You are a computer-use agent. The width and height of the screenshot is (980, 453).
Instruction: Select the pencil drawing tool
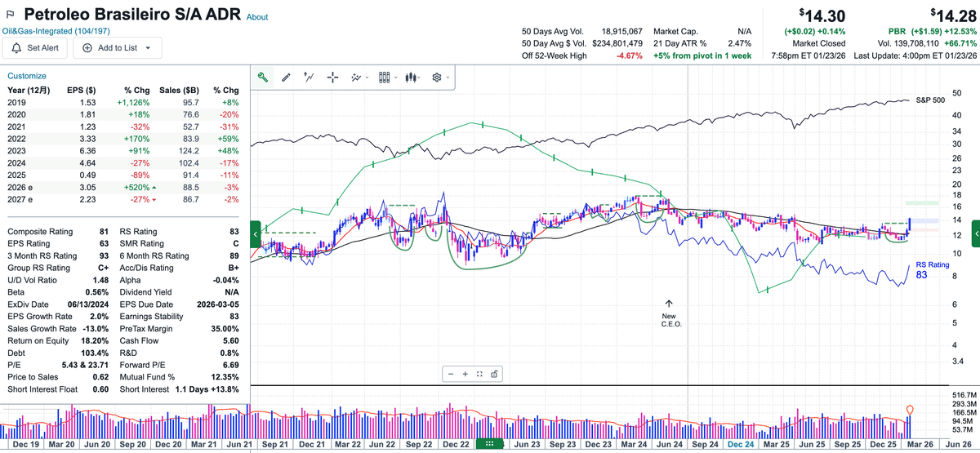point(286,78)
